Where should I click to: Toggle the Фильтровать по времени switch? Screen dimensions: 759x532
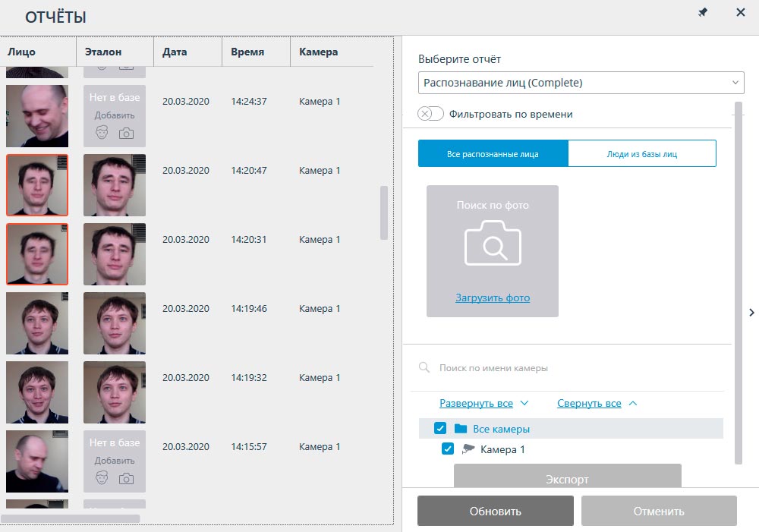(x=430, y=114)
